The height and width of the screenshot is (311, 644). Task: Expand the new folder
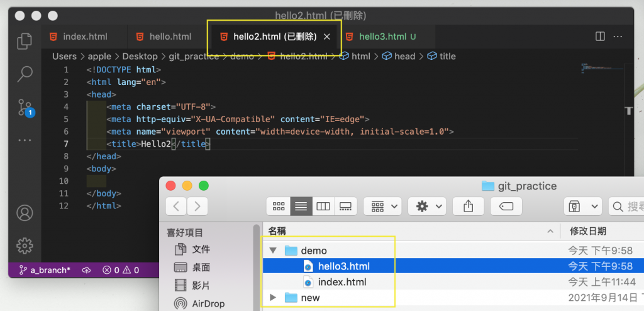tap(273, 297)
